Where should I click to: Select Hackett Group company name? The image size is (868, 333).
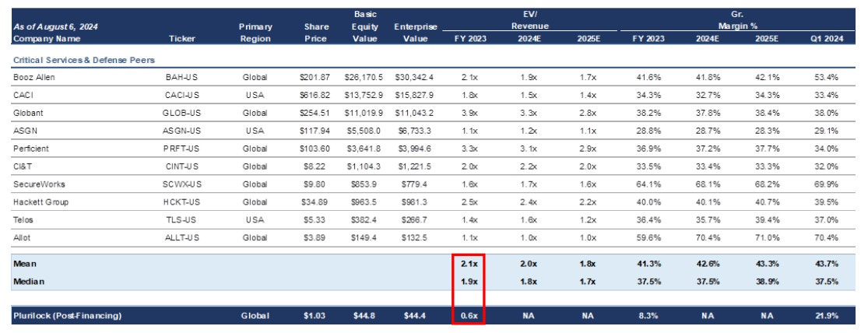pyautogui.click(x=40, y=202)
